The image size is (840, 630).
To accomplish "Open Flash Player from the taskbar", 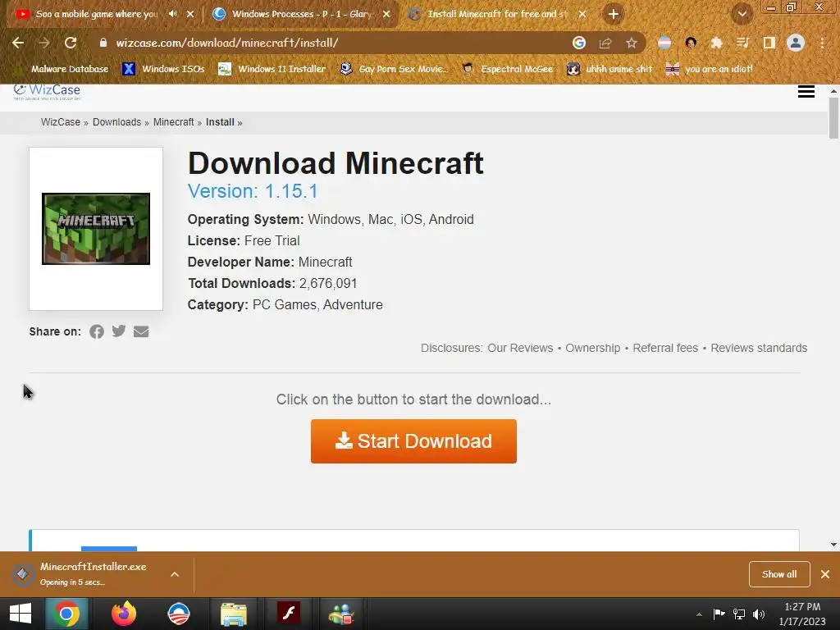I will tap(289, 614).
